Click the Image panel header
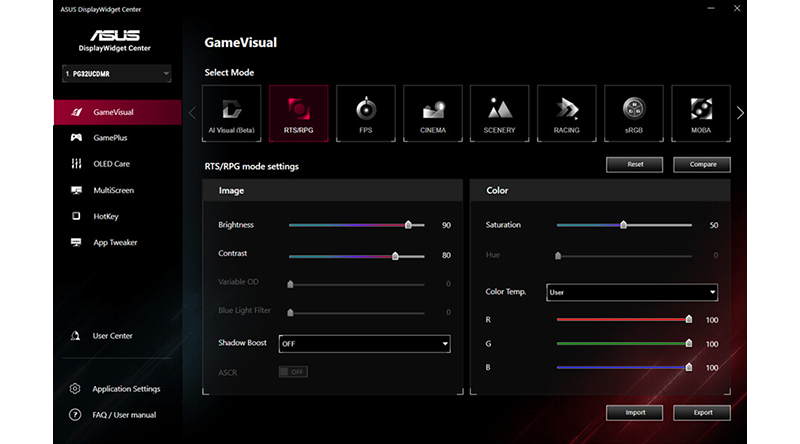 click(x=333, y=190)
